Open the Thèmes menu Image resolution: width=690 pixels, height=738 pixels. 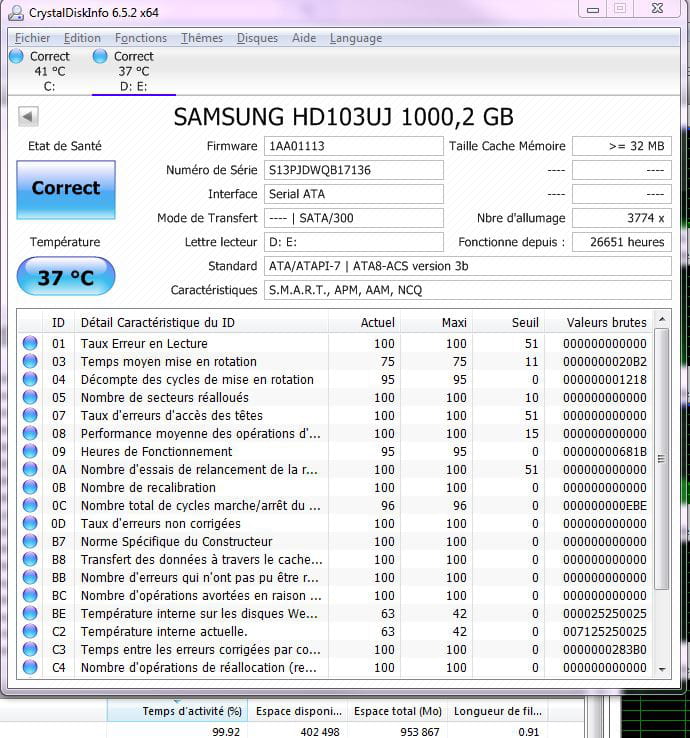click(x=202, y=38)
